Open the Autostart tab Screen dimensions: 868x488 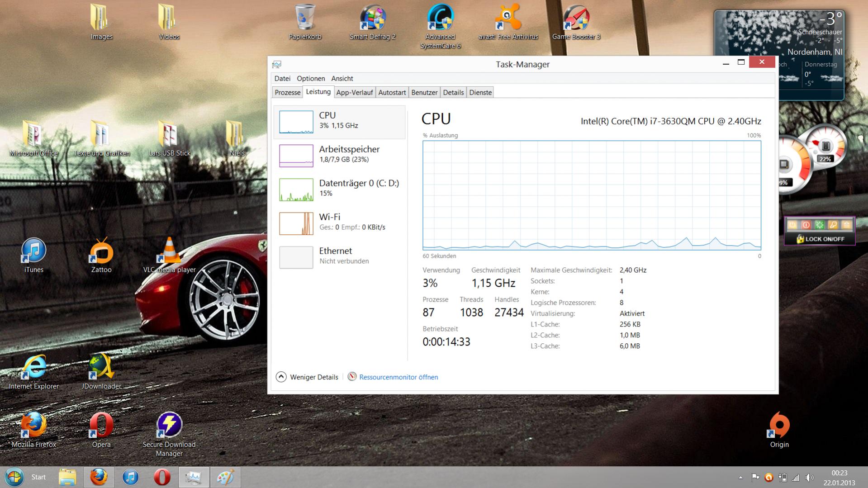tap(392, 92)
